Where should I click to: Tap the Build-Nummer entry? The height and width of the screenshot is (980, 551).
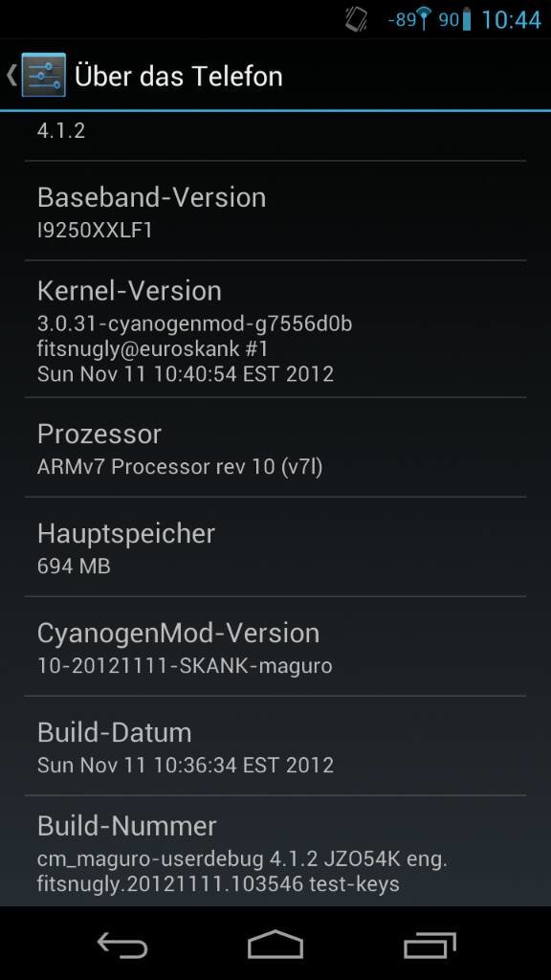pos(275,851)
